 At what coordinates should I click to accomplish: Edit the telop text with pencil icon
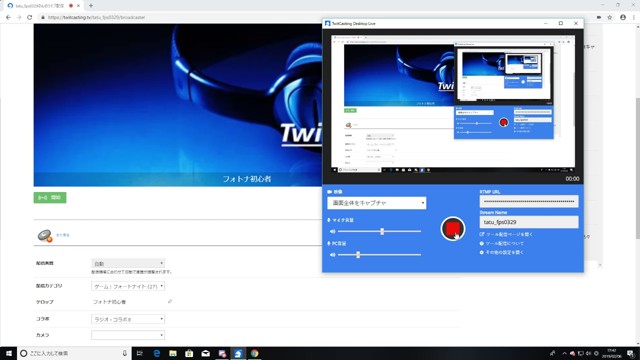coord(170,302)
